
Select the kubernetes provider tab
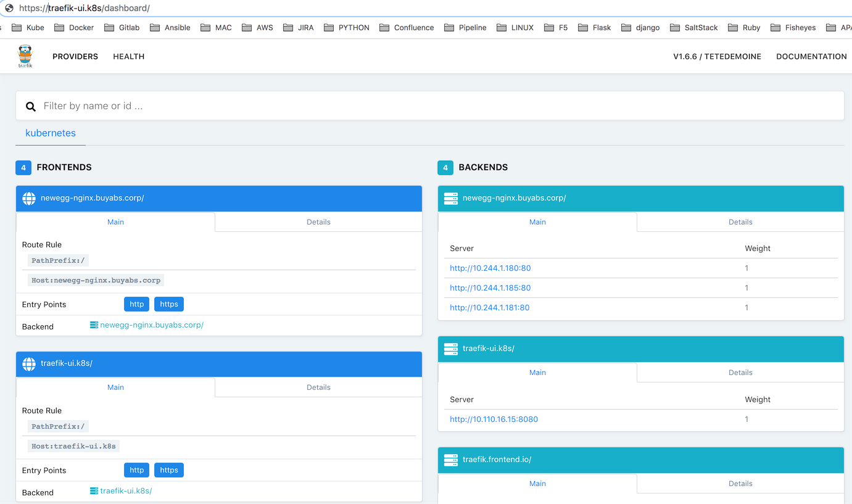point(51,133)
